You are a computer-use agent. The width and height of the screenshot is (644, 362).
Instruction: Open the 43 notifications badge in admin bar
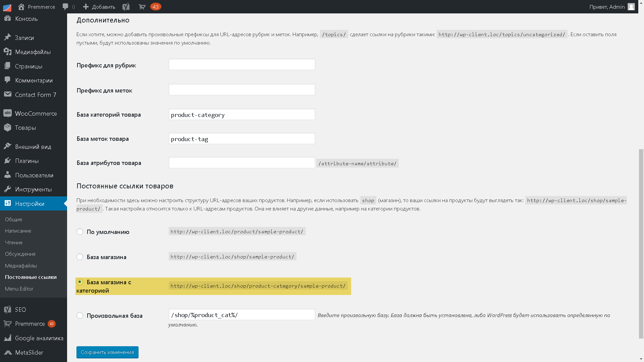pyautogui.click(x=156, y=7)
